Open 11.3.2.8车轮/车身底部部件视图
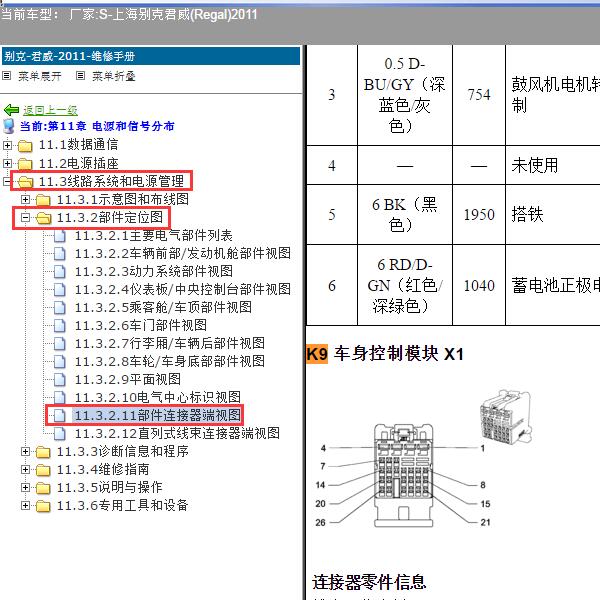 [x=170, y=361]
